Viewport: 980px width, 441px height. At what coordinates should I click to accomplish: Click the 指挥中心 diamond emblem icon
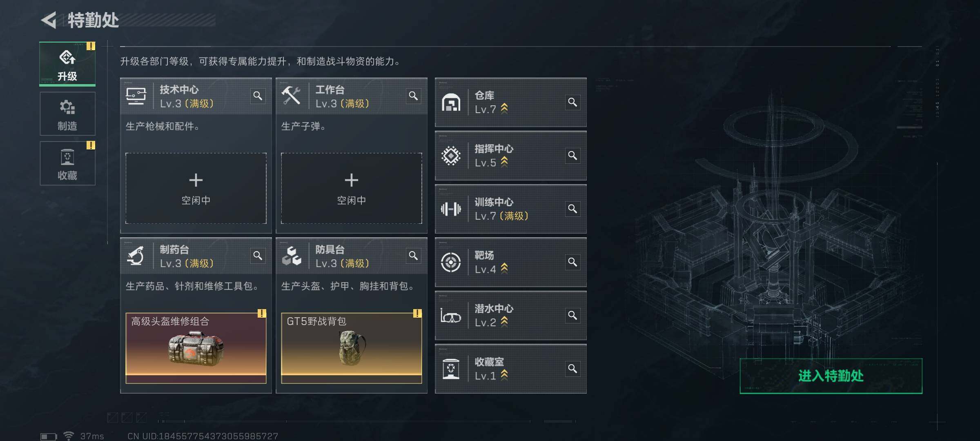(451, 156)
